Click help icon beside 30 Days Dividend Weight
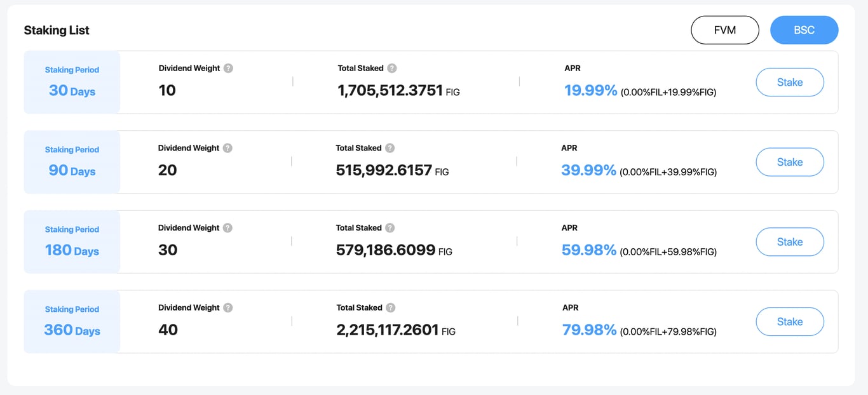The height and width of the screenshot is (395, 868). point(228,69)
